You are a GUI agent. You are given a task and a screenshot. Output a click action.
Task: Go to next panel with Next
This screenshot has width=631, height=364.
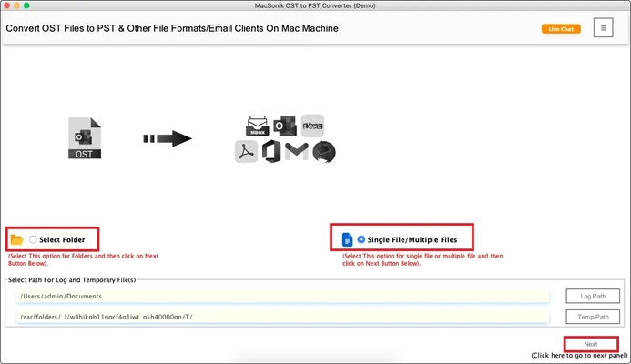(x=591, y=344)
